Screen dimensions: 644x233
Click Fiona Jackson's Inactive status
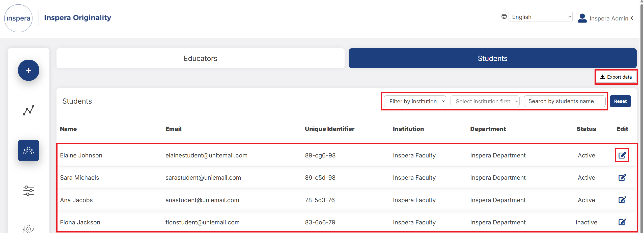pos(586,222)
